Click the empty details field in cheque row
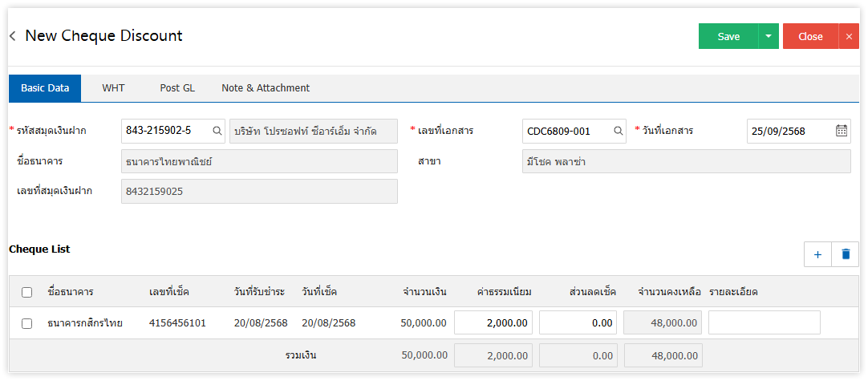The image size is (868, 381). [x=764, y=323]
